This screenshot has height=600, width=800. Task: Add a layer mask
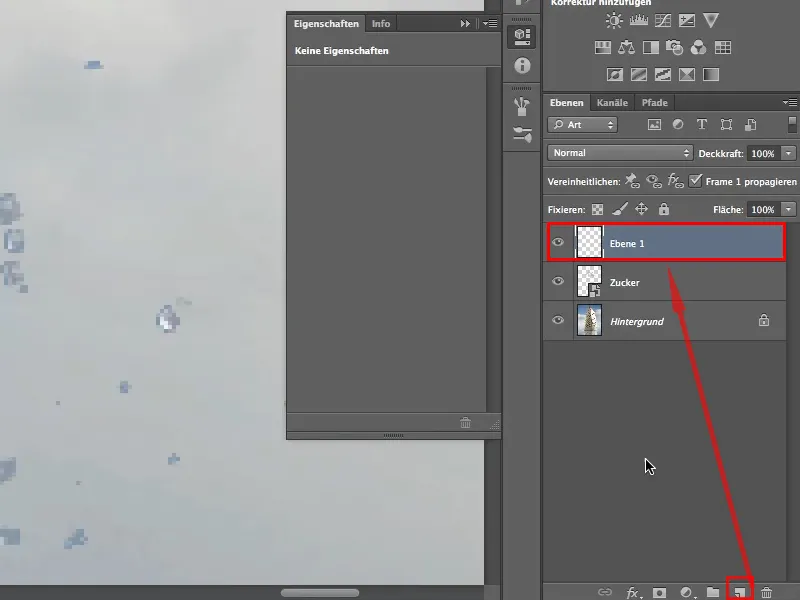coord(659,592)
